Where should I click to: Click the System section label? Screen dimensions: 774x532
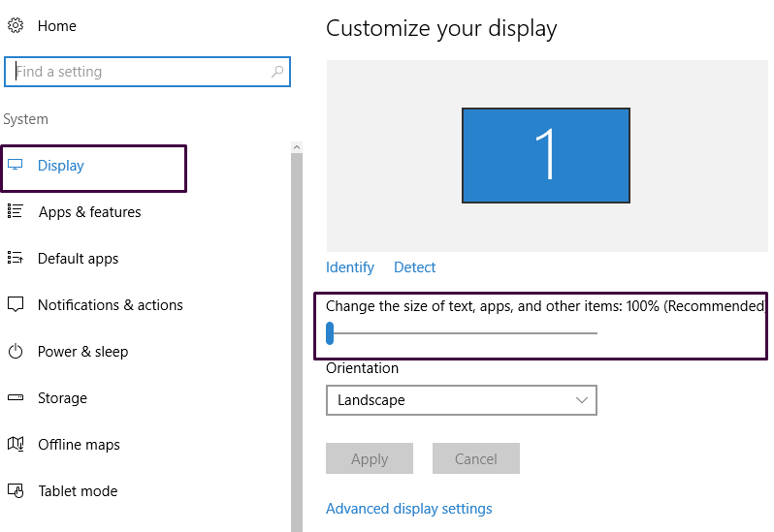click(25, 119)
